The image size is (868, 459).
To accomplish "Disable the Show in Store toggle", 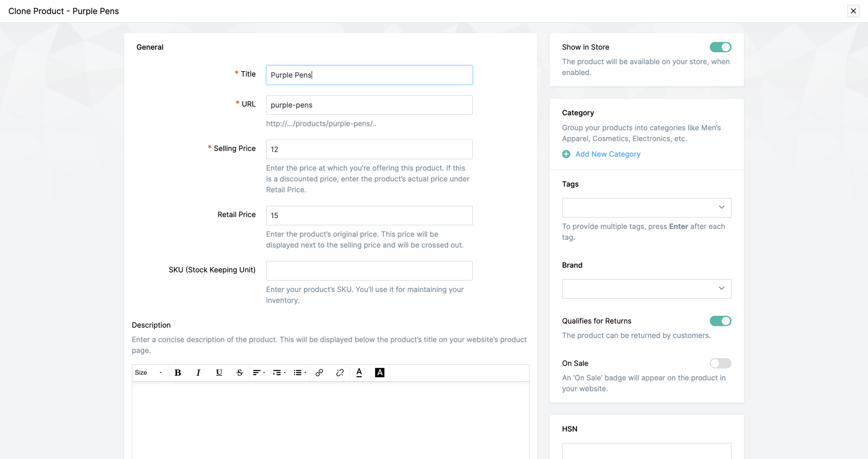I will tap(720, 47).
